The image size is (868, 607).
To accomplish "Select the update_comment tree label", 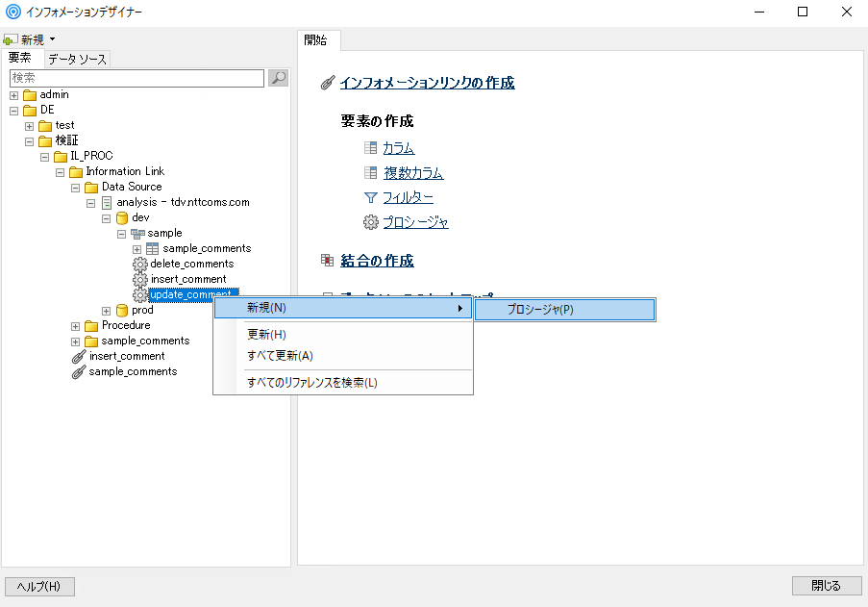I will [x=193, y=294].
